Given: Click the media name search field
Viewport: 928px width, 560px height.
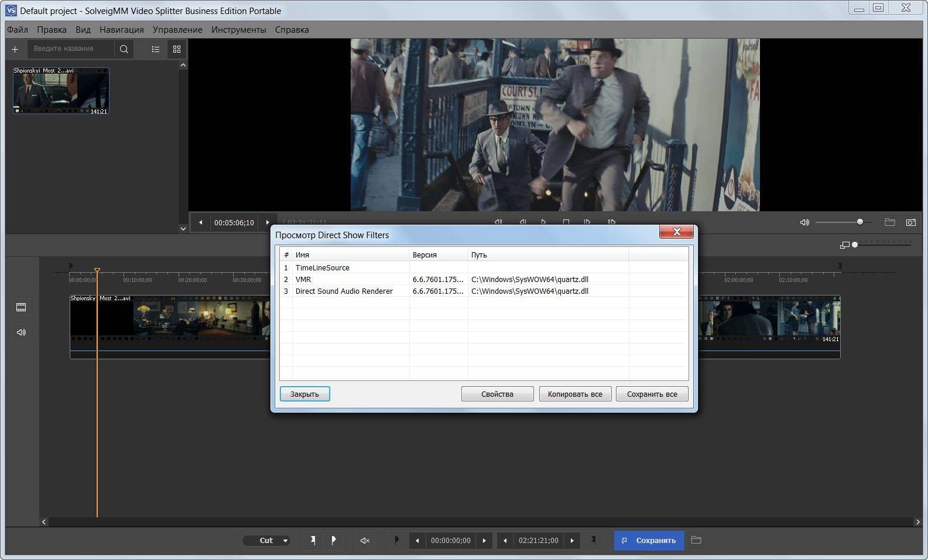Looking at the screenshot, I should tap(71, 49).
